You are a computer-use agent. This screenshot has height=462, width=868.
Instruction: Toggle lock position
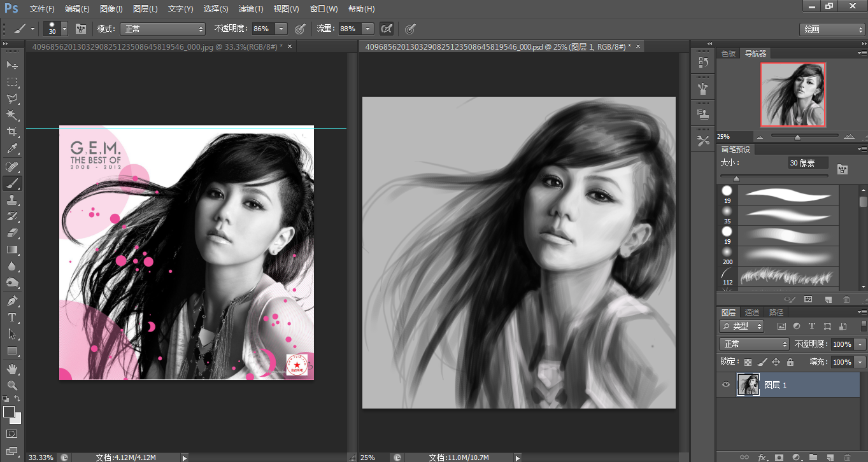coord(776,362)
